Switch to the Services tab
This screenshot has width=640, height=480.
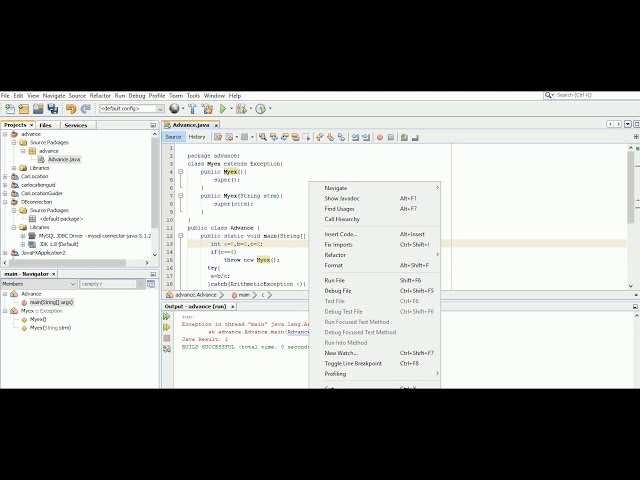click(76, 125)
